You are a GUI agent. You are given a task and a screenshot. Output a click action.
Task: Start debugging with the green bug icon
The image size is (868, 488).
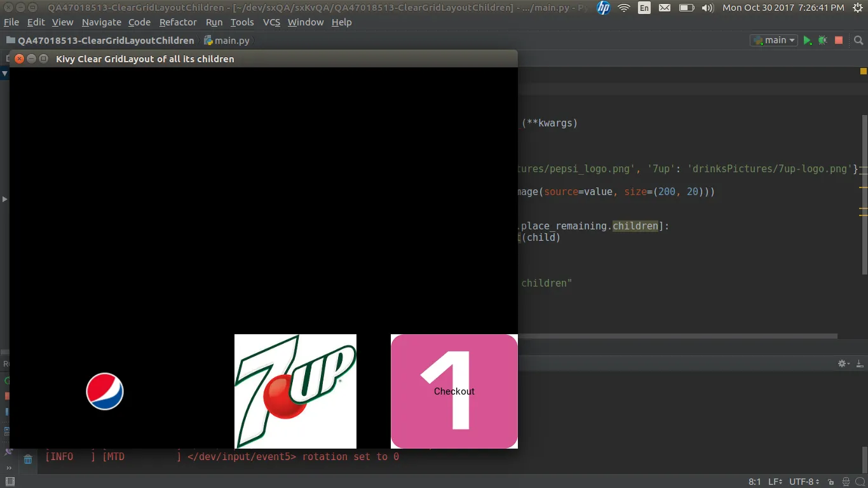(823, 40)
